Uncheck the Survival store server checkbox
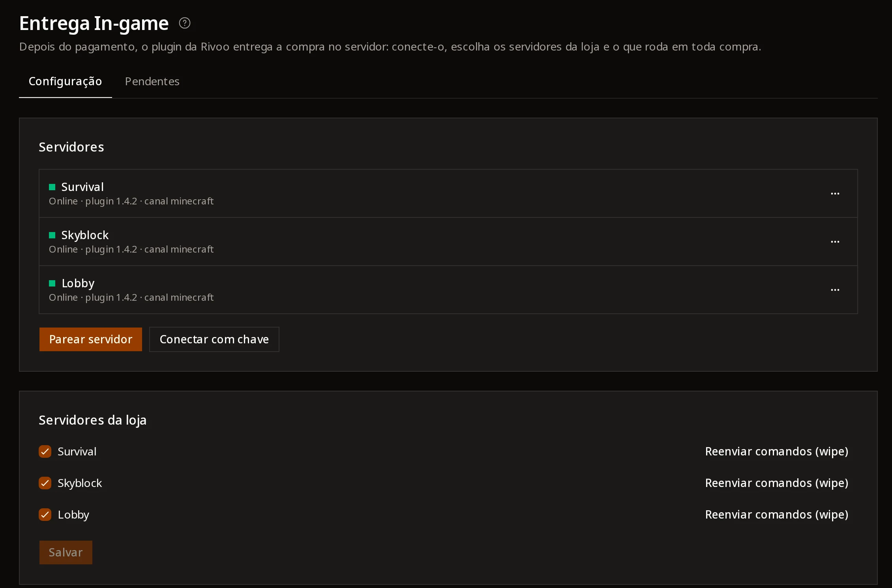The width and height of the screenshot is (892, 588). [45, 451]
